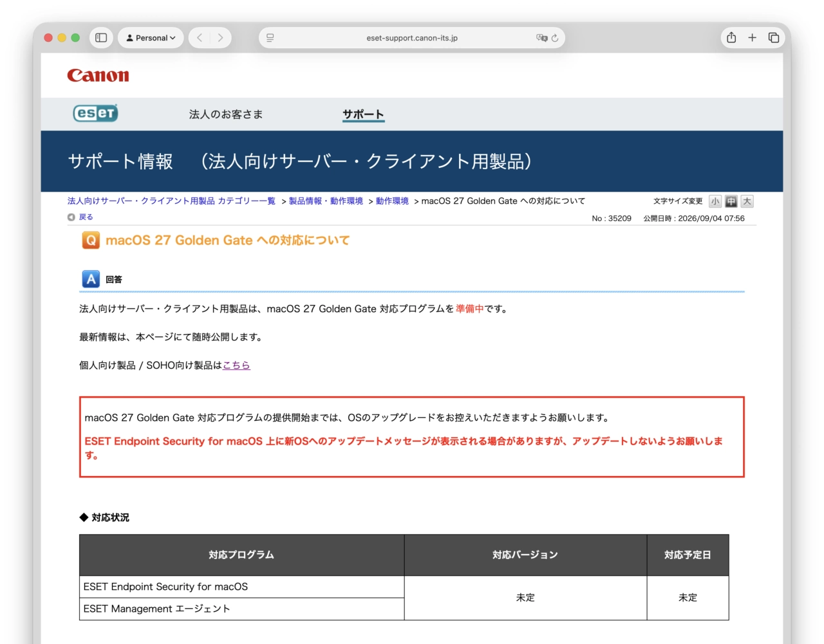Click the blue A answer icon
The image size is (824, 644).
[91, 279]
